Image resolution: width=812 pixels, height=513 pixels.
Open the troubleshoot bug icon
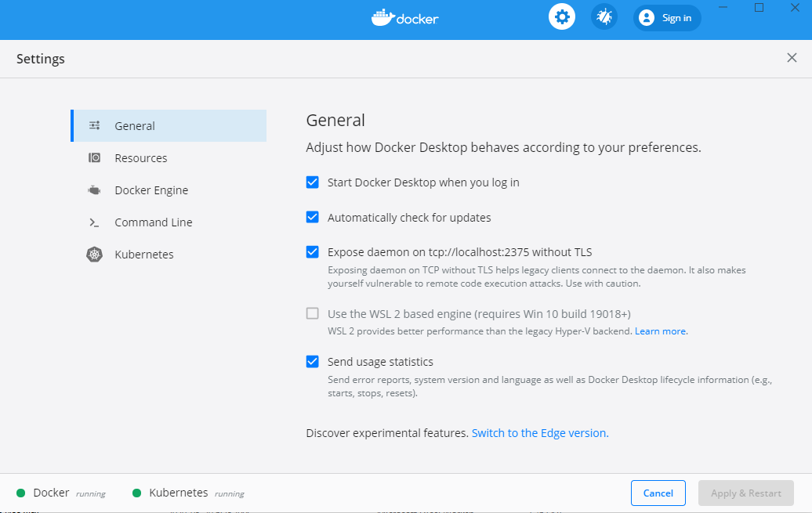click(604, 17)
